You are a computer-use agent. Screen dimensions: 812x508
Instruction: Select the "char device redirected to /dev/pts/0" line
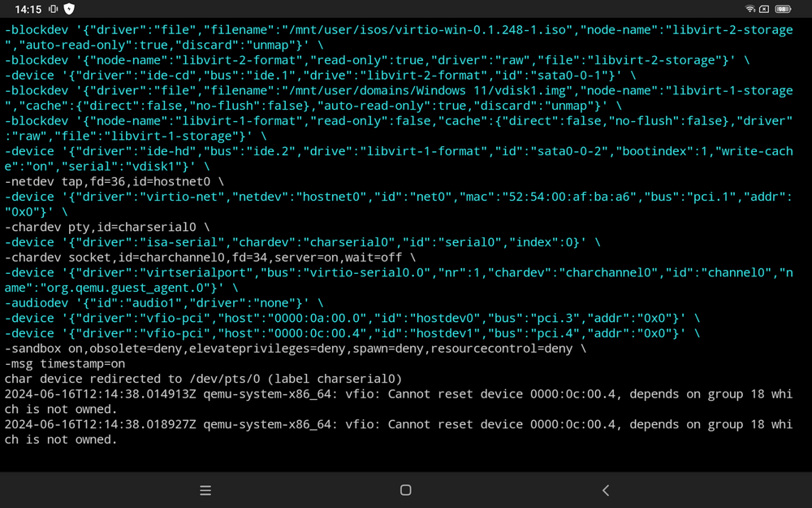[203, 379]
